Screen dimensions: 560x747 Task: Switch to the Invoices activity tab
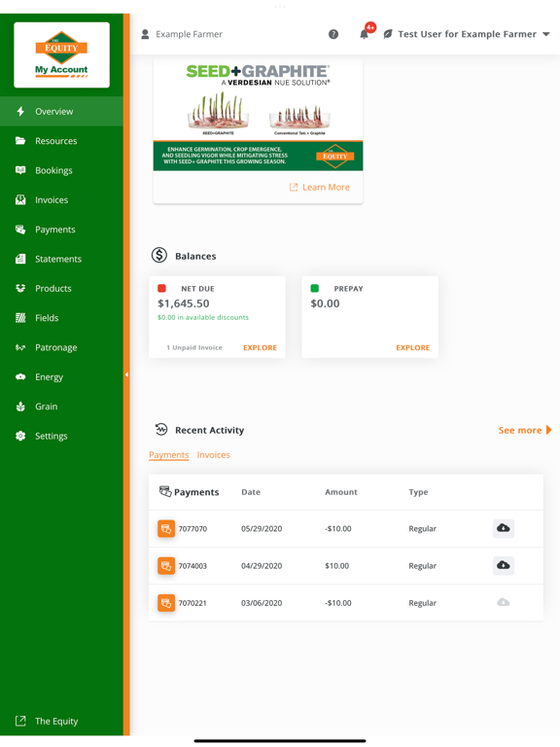(213, 455)
